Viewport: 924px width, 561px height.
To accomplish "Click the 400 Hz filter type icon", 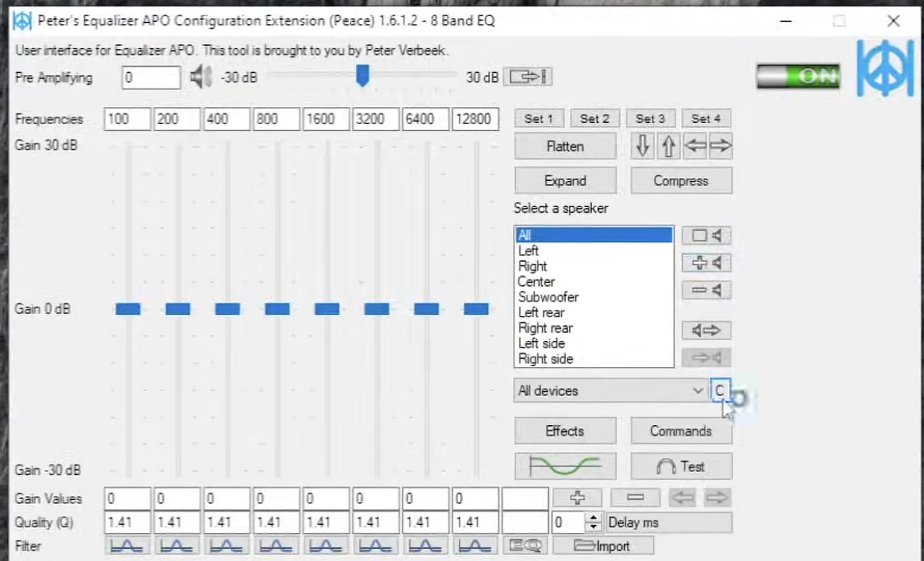I will [x=227, y=546].
